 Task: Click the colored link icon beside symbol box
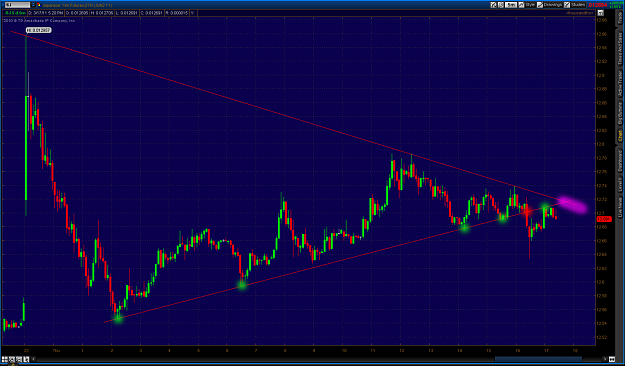point(39,5)
